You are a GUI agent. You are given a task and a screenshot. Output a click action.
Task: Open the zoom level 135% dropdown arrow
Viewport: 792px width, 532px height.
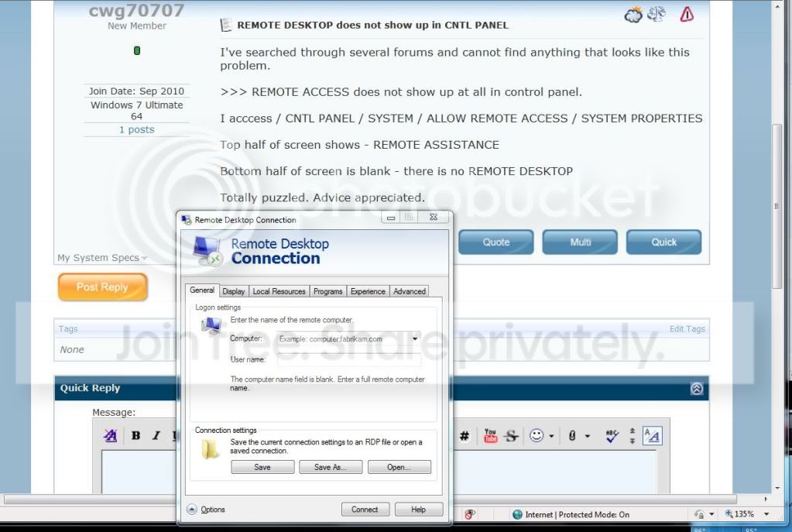(x=766, y=514)
